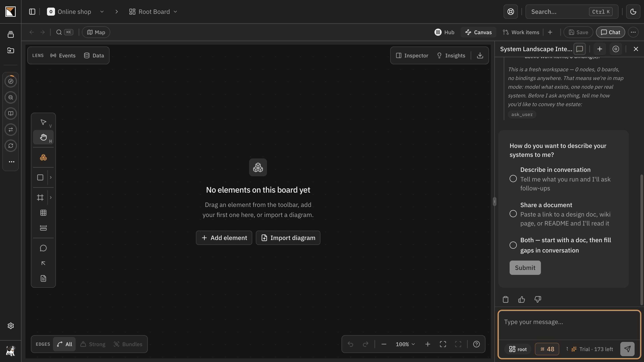
Task: Switch to the Hub tab
Action: tap(444, 32)
